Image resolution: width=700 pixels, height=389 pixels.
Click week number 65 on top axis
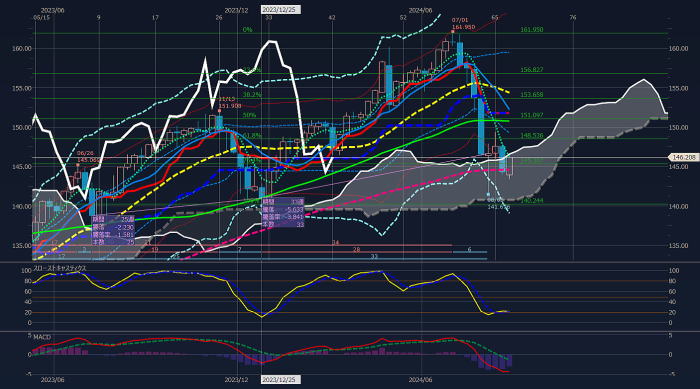495,17
